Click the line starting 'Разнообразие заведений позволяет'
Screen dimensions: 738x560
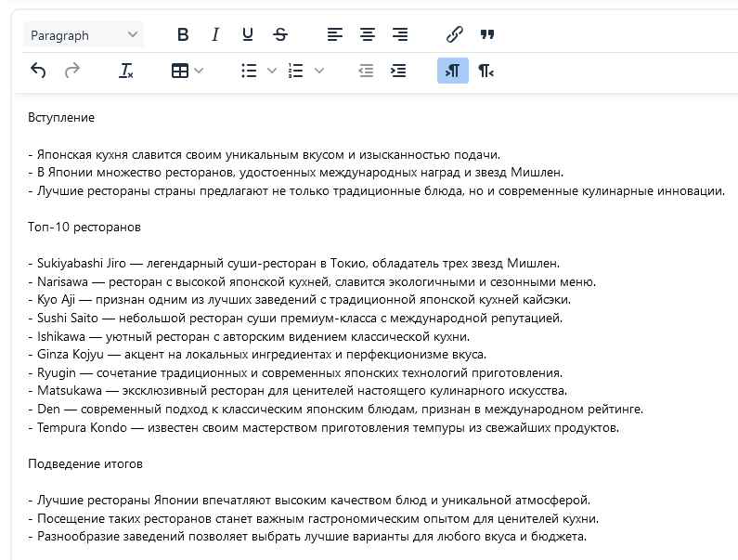(x=307, y=537)
